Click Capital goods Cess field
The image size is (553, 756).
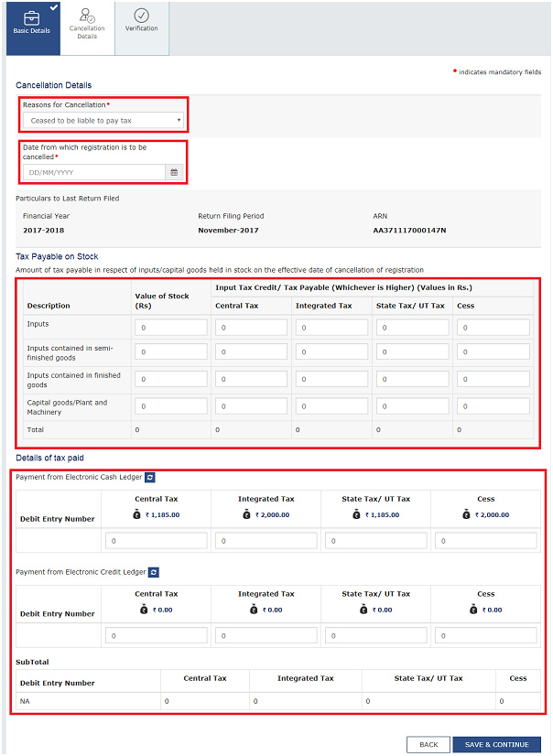pyautogui.click(x=493, y=406)
